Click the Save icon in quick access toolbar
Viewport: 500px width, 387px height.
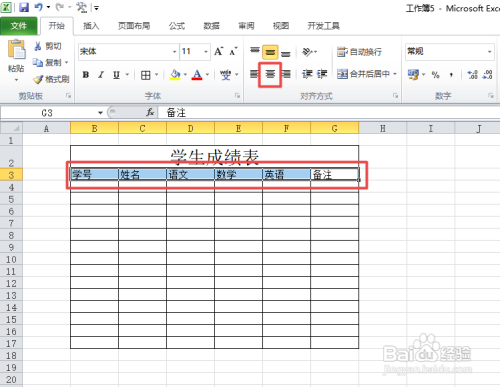[24, 7]
